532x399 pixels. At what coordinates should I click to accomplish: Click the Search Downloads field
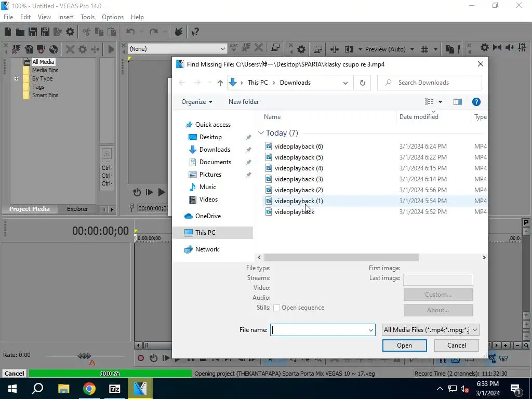pos(430,83)
